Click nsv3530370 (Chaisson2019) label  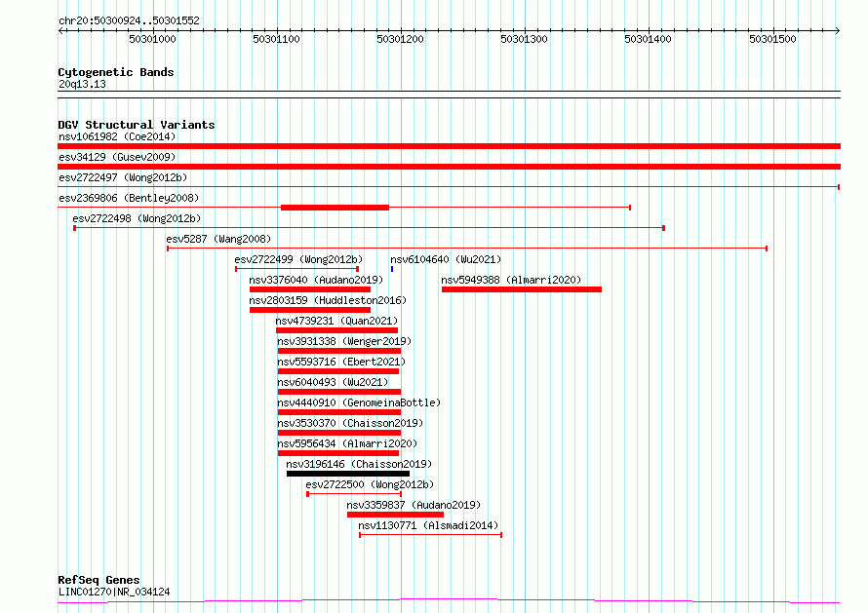(350, 423)
